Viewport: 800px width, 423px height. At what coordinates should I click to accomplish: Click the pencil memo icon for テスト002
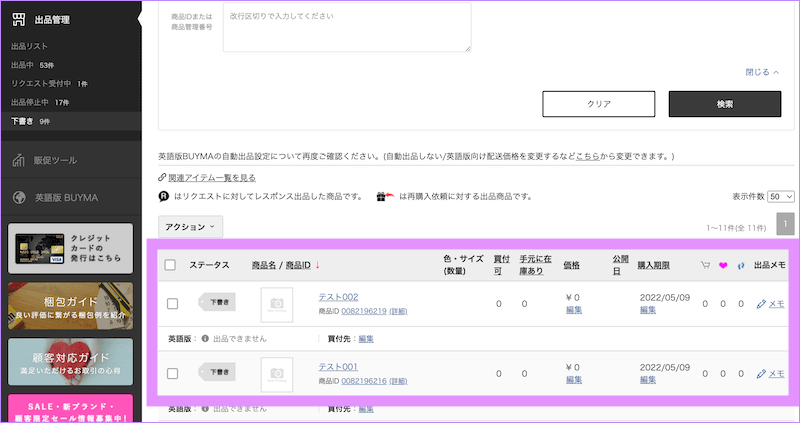[762, 303]
